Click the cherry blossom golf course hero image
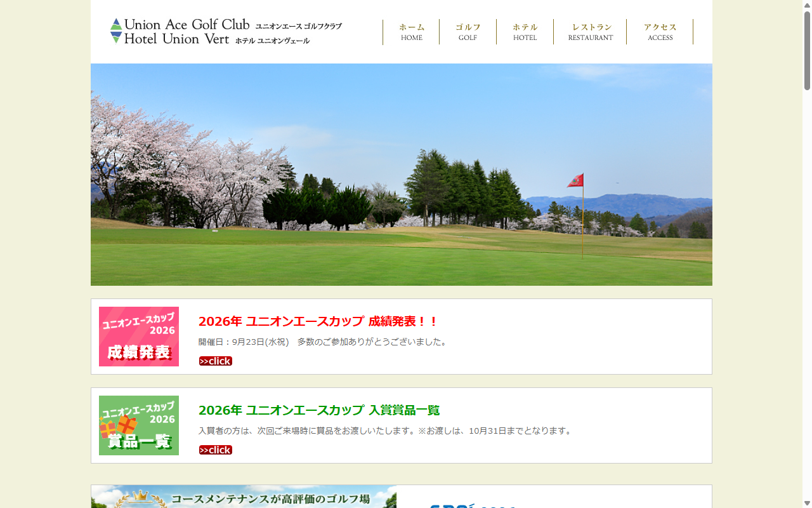The height and width of the screenshot is (508, 812). click(402, 175)
